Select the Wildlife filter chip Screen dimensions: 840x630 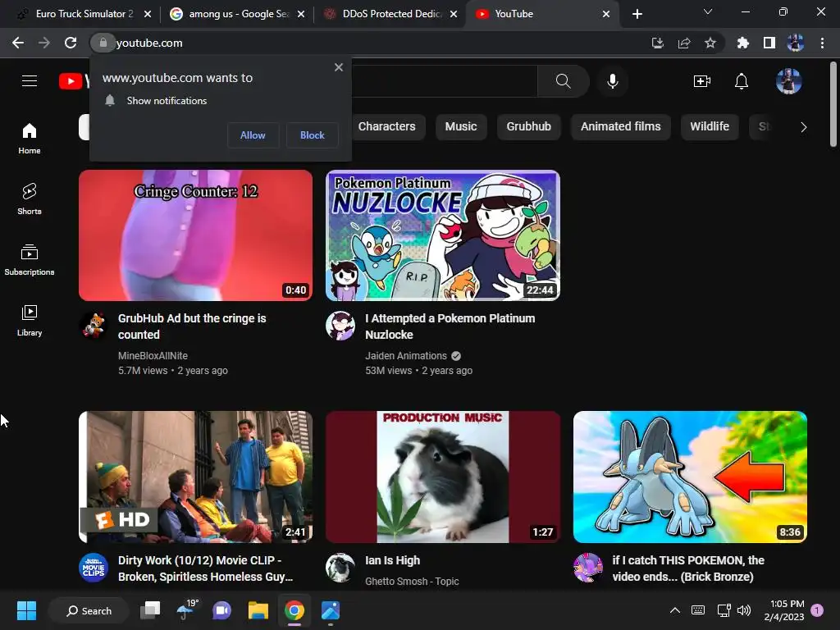coord(710,127)
